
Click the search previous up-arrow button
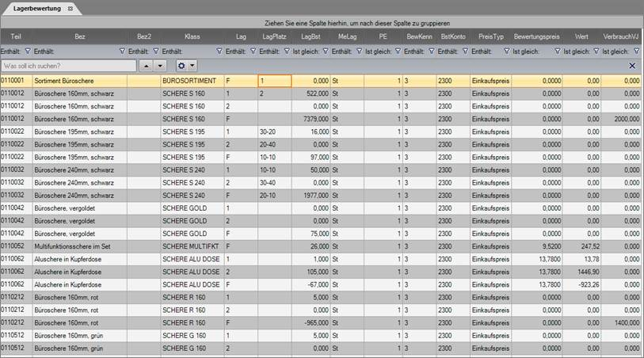[x=146, y=65]
